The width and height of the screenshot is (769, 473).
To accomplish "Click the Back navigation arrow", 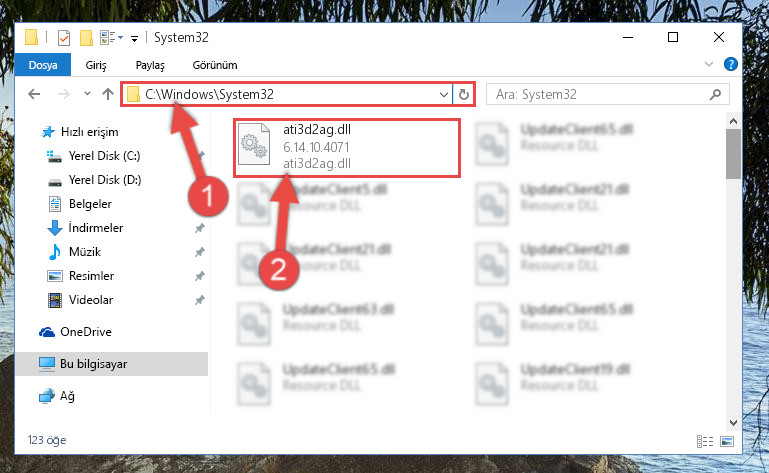I will click(x=34, y=94).
